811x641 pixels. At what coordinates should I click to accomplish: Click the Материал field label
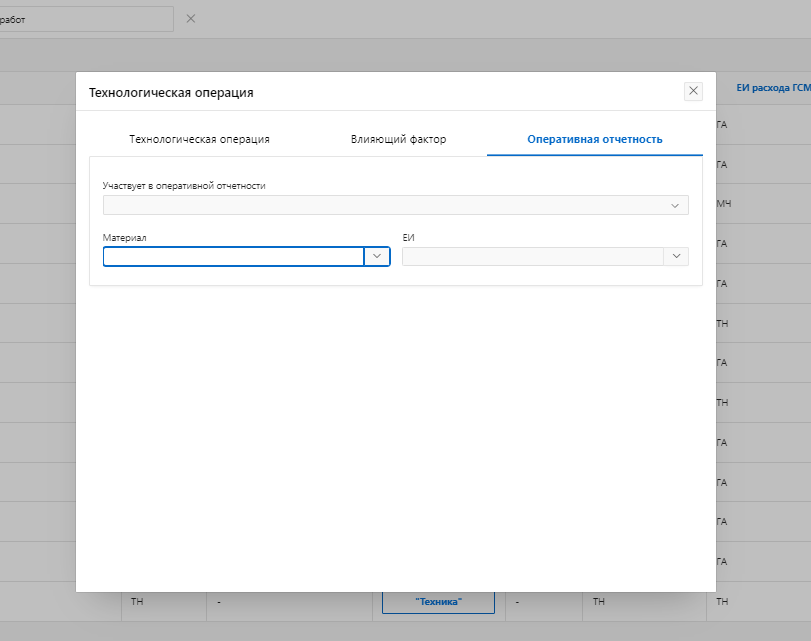[124, 238]
